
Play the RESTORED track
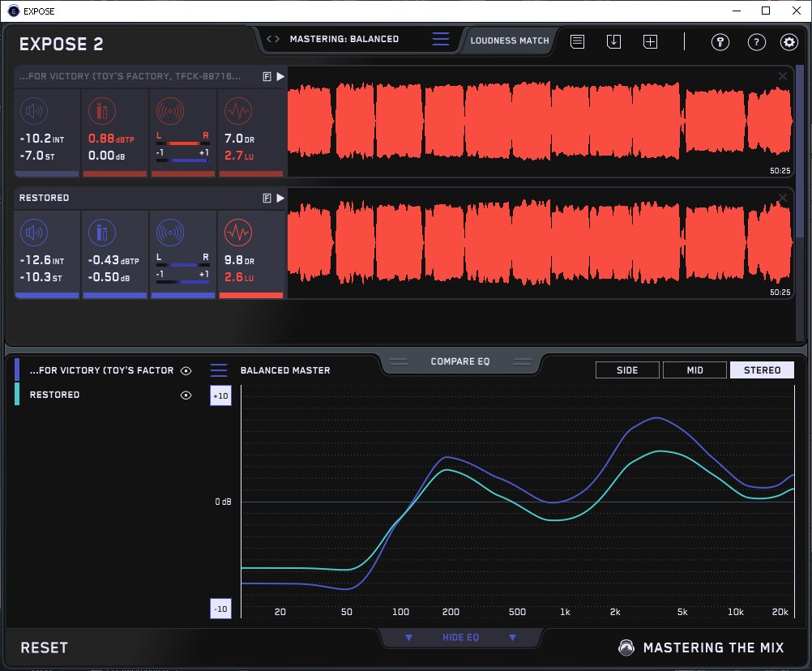tap(280, 198)
